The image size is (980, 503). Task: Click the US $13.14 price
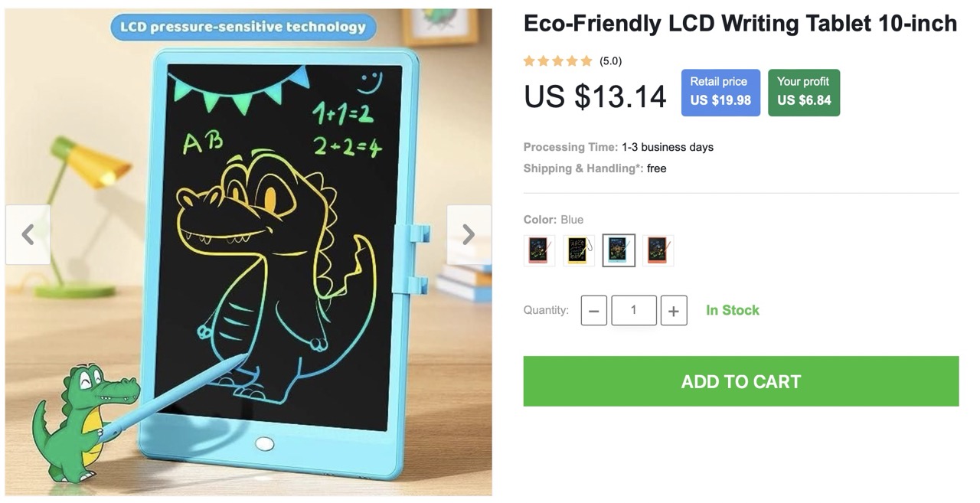pos(596,96)
